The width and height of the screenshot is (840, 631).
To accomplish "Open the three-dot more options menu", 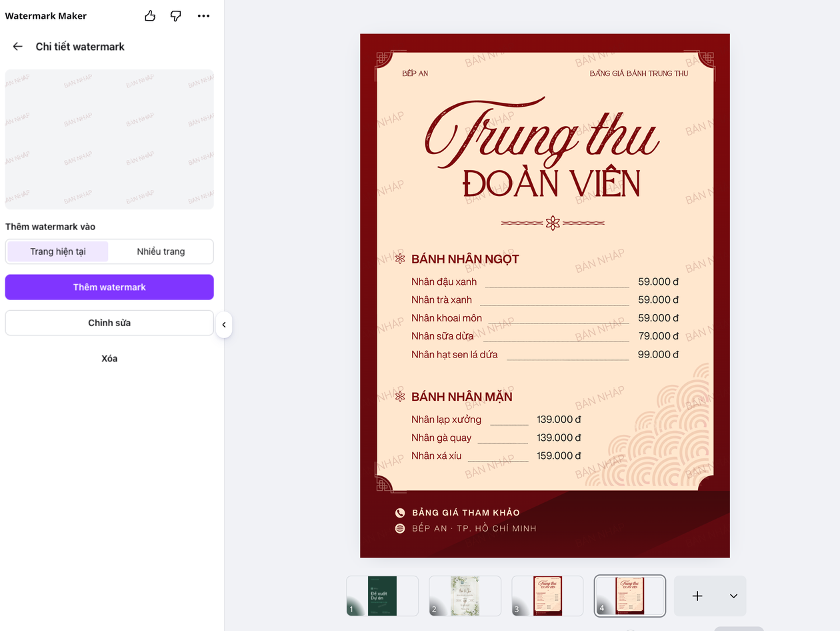I will point(204,16).
